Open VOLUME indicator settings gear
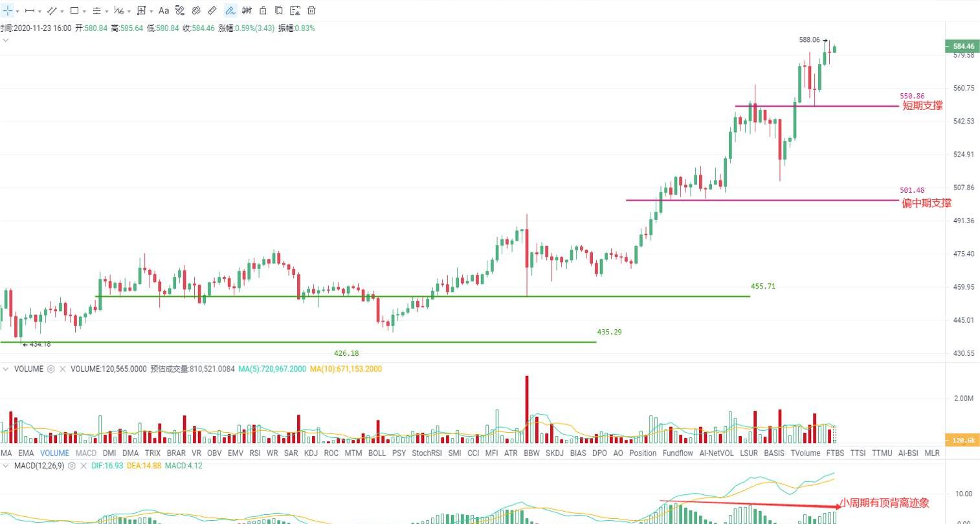 pyautogui.click(x=51, y=369)
